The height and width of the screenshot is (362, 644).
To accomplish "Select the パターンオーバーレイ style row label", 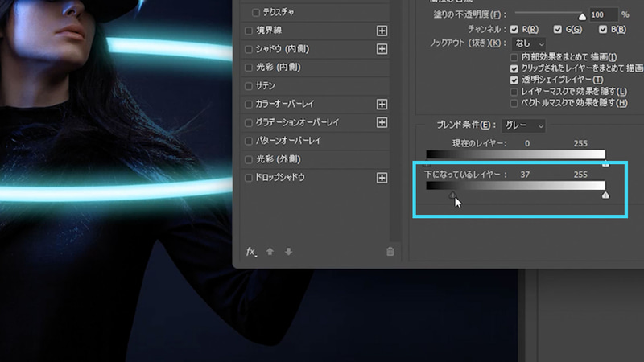I will [x=288, y=141].
